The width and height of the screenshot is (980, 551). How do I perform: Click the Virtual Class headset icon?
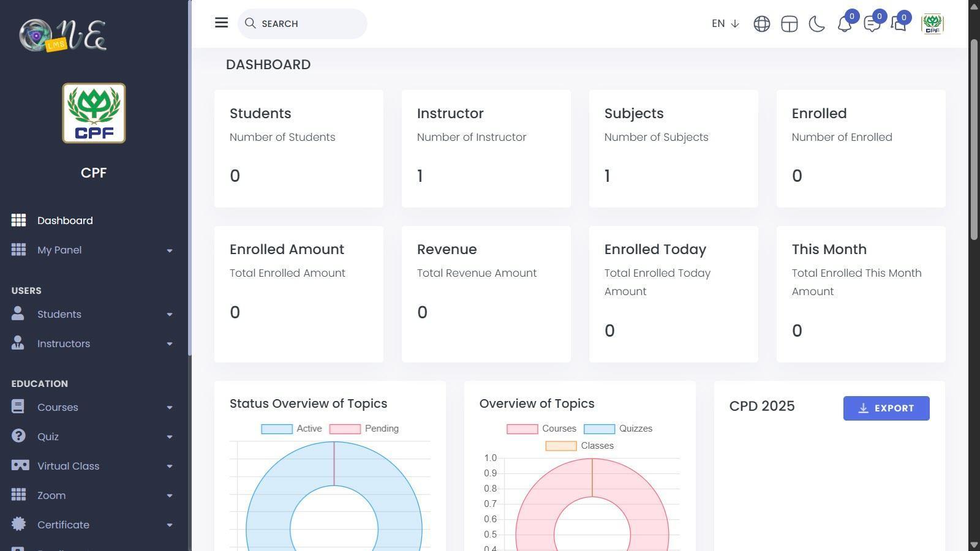coord(20,465)
